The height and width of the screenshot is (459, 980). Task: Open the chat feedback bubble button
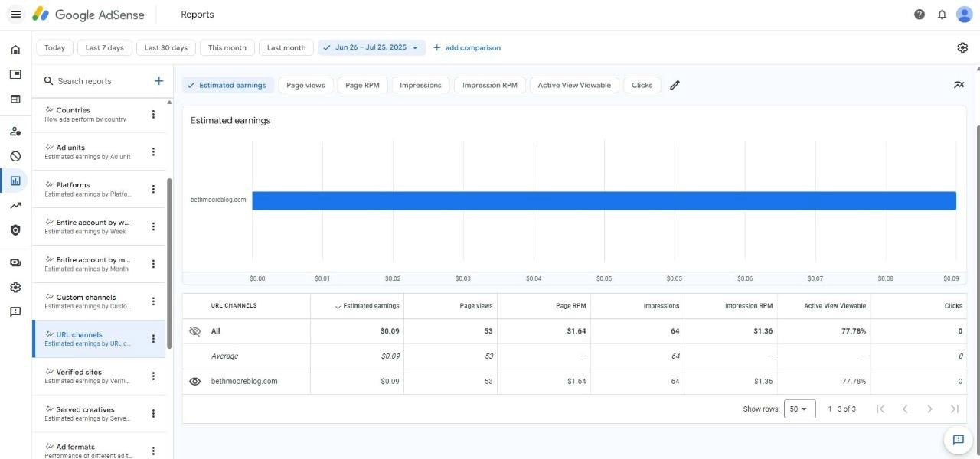(x=958, y=440)
